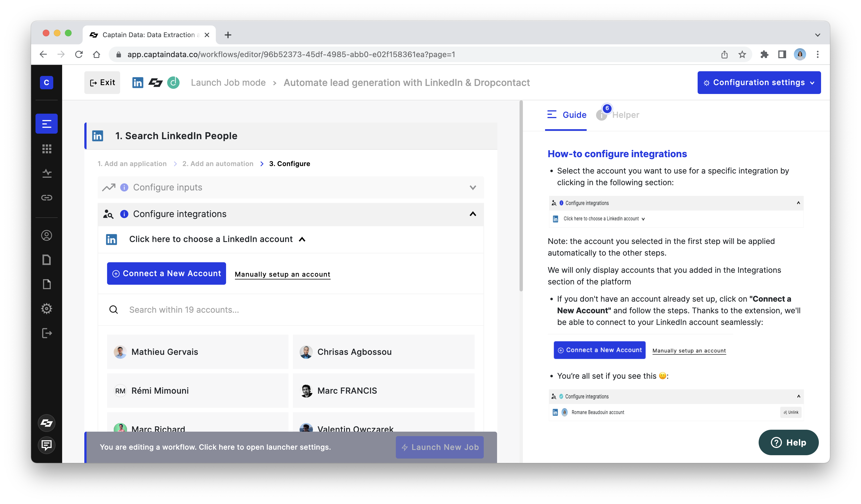This screenshot has width=861, height=504.
Task: Click Manually setup an account link
Action: pyautogui.click(x=283, y=274)
